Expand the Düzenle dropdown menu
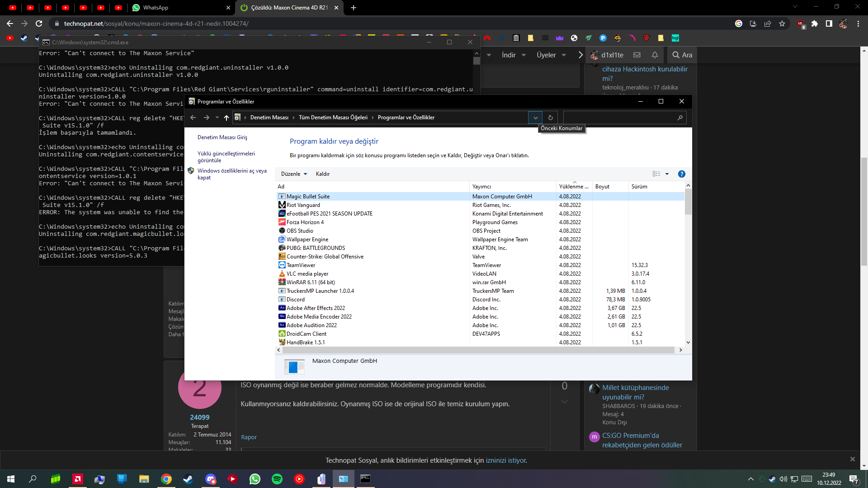 pyautogui.click(x=294, y=174)
